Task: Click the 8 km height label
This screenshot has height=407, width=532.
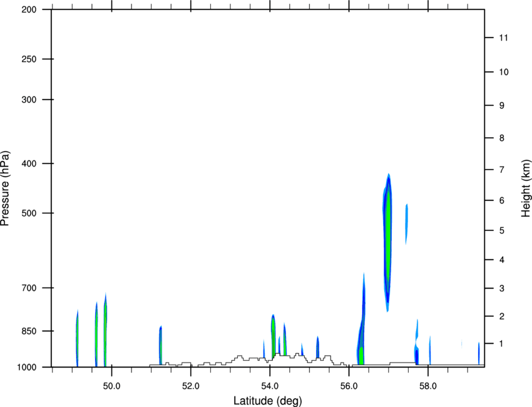Action: pyautogui.click(x=502, y=138)
